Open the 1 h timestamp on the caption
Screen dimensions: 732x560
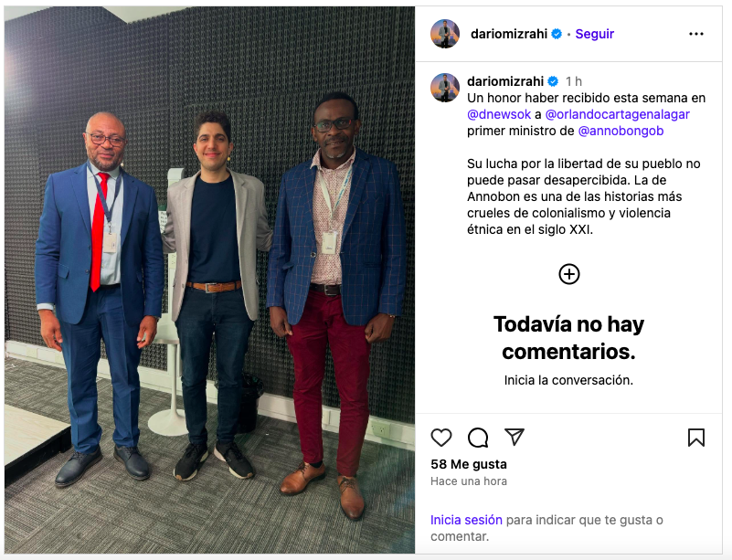click(x=574, y=81)
